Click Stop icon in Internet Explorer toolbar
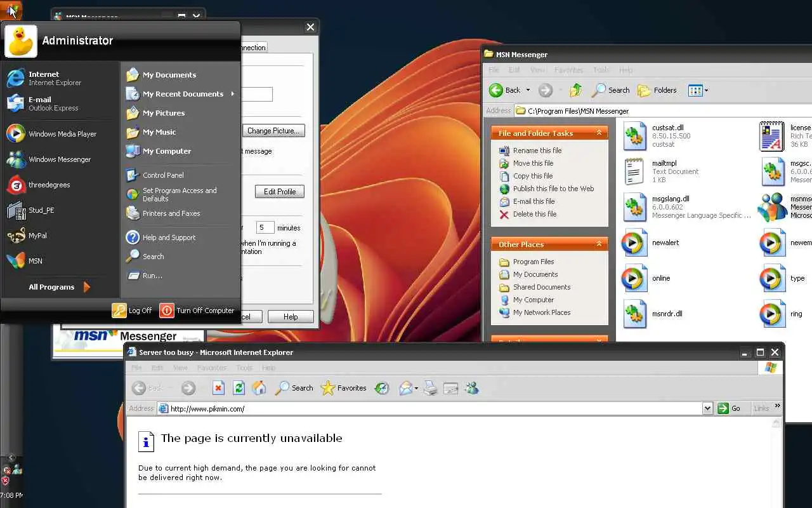 tap(218, 388)
